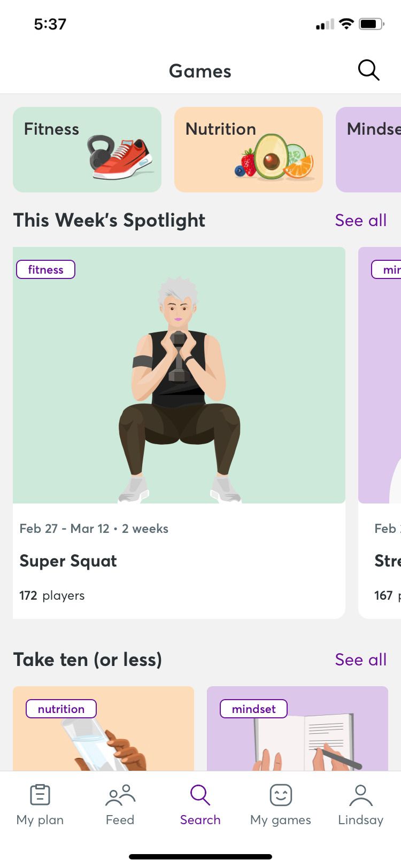The height and width of the screenshot is (868, 401).
Task: Open the Nutrition category card
Action: [x=249, y=150]
